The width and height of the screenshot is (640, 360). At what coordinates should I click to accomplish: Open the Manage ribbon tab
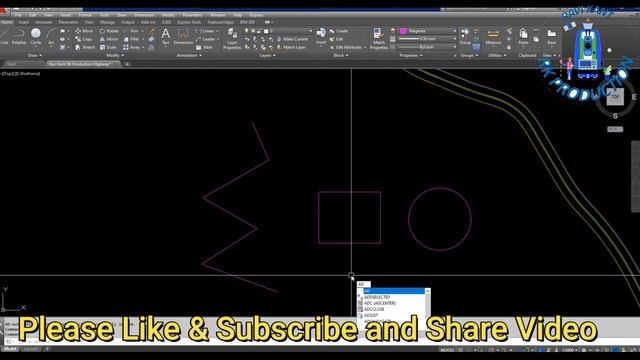click(107, 22)
